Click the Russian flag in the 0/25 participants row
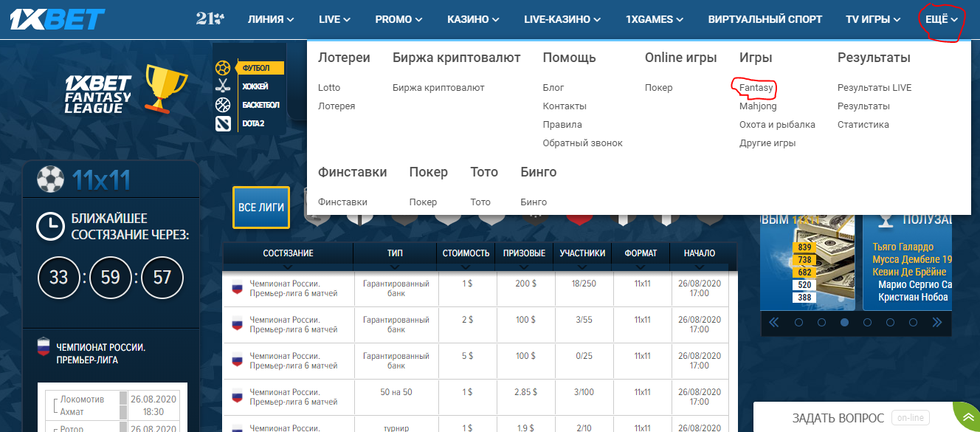 click(x=238, y=360)
